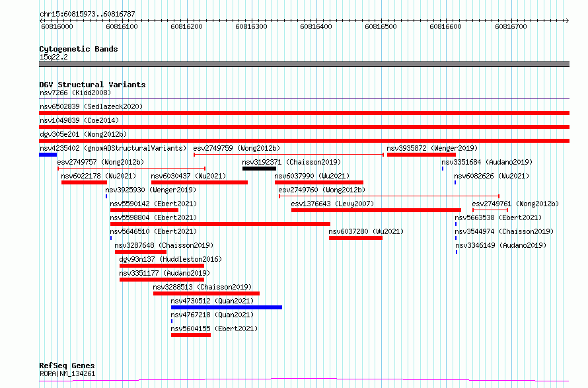Open nsv3351177 (Audano2019) variant
This screenshot has width=588, height=388.
pyautogui.click(x=165, y=273)
